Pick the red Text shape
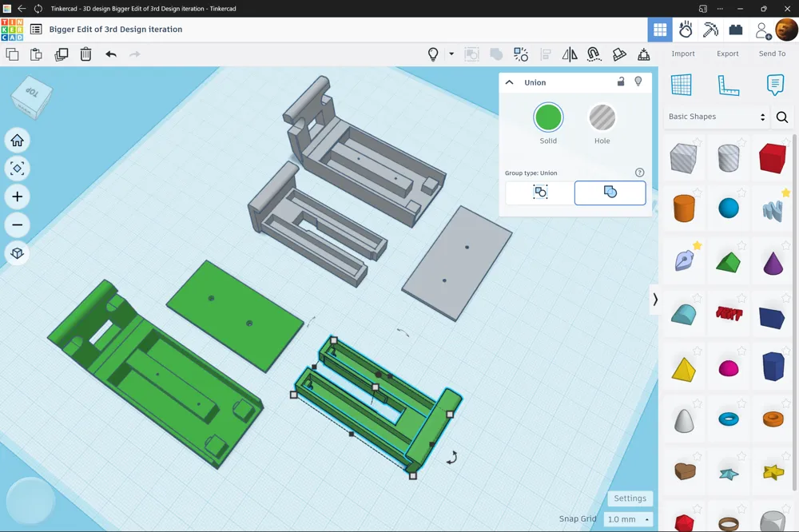 pos(729,313)
